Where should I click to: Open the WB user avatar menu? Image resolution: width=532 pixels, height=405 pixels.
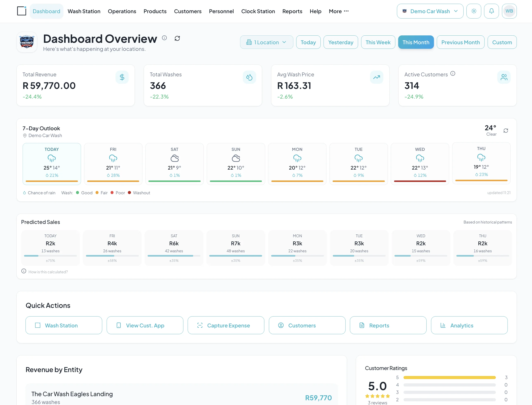pos(509,11)
